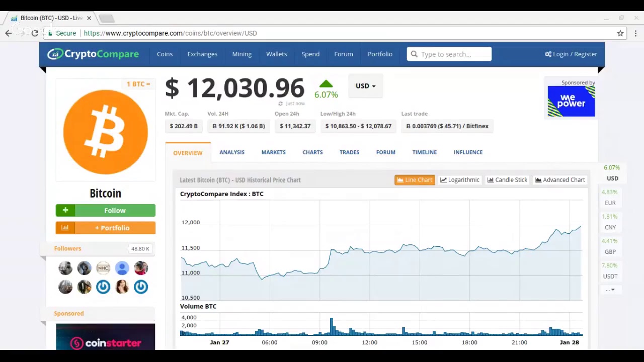Select the TIMELINE tab
Viewport: 644px width, 362px height.
coord(424,152)
